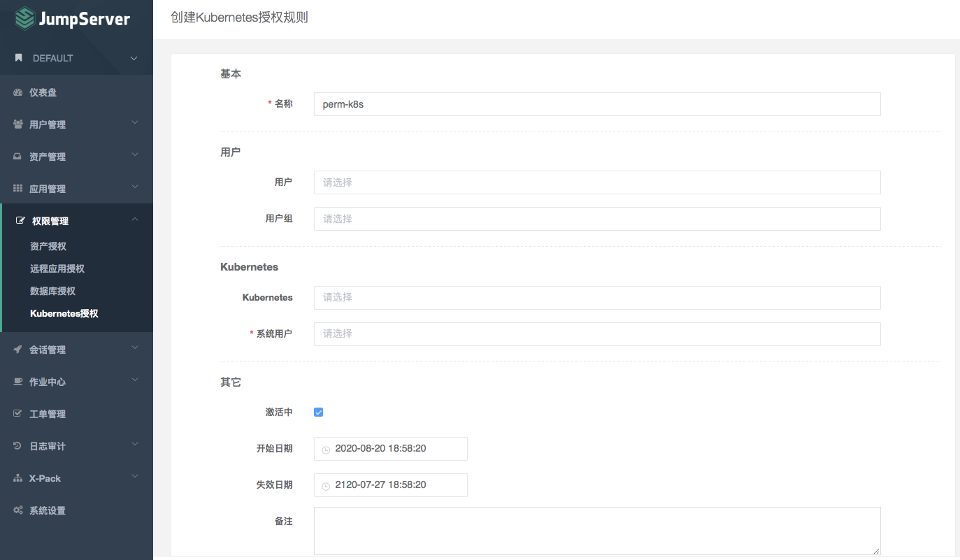Screen dimensions: 960x560
Task: Open the 系统用户 select dropdown
Action: (x=597, y=333)
